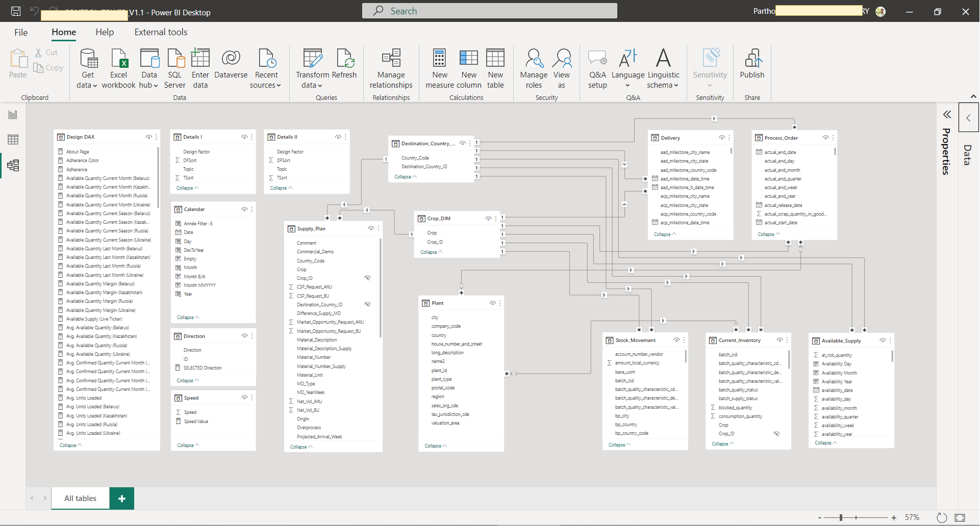This screenshot has width=980, height=526.
Task: Toggle visibility of Supply_Plan table
Action: [x=371, y=229]
